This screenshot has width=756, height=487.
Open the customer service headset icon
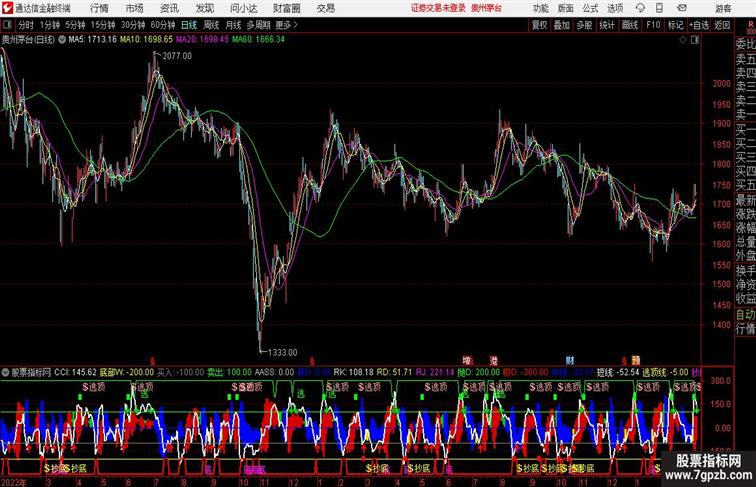(640, 8)
